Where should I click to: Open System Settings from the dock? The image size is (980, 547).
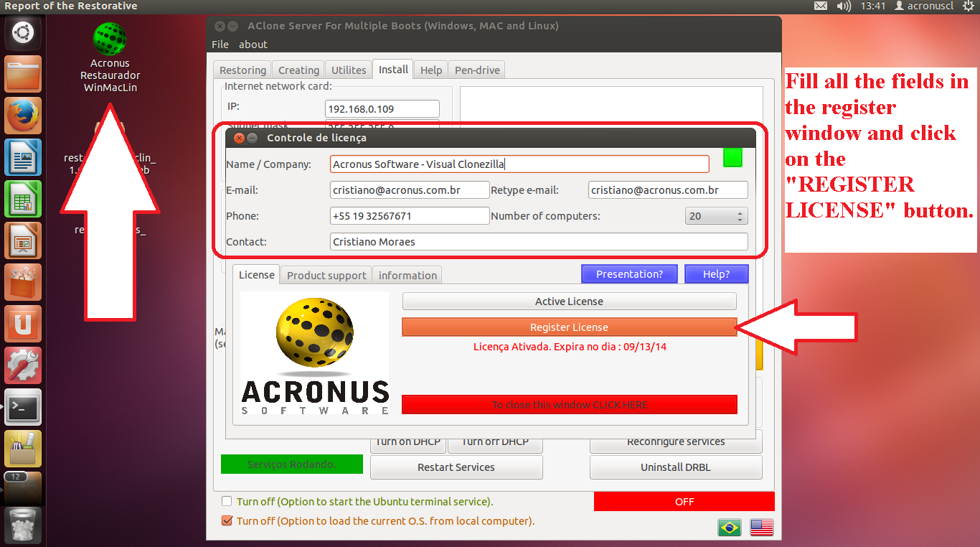tap(23, 365)
